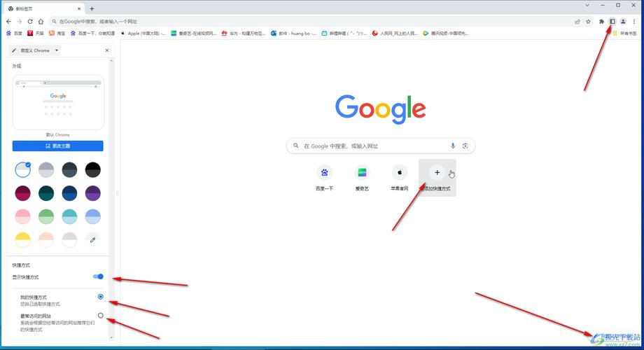Close the Customize Chrome side panel

click(x=107, y=50)
